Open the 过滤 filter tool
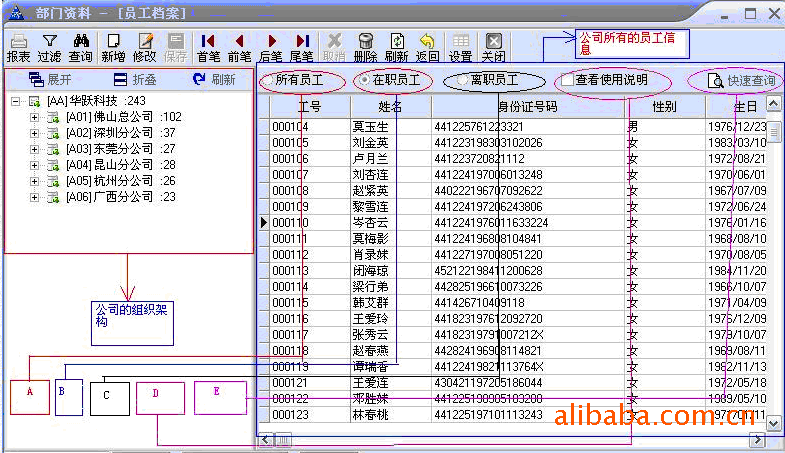Image resolution: width=785 pixels, height=453 pixels. [49, 47]
